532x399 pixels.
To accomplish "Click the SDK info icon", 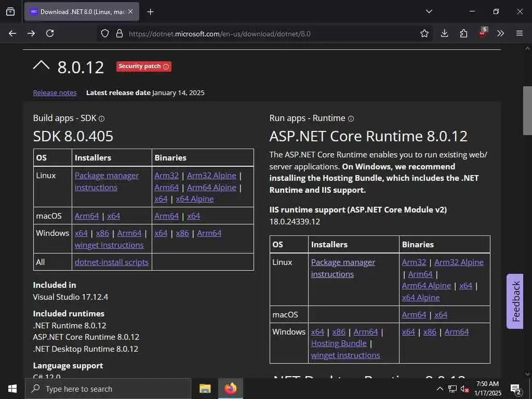I will 101,118.
